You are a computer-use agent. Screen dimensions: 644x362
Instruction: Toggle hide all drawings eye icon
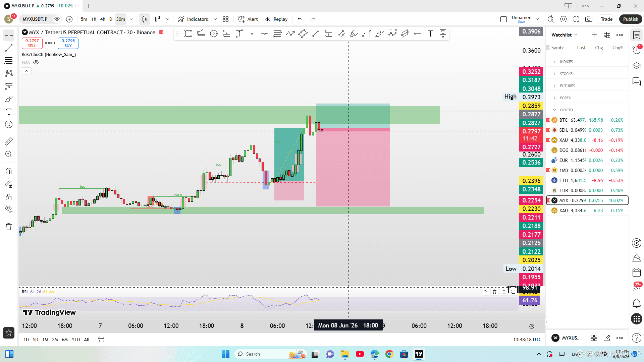click(x=9, y=209)
